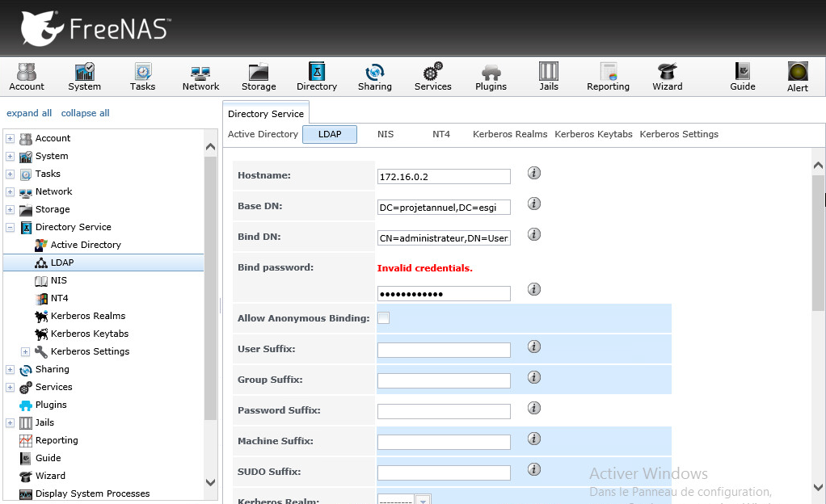Open Tasks in the top toolbar
The height and width of the screenshot is (504, 826).
point(143,77)
